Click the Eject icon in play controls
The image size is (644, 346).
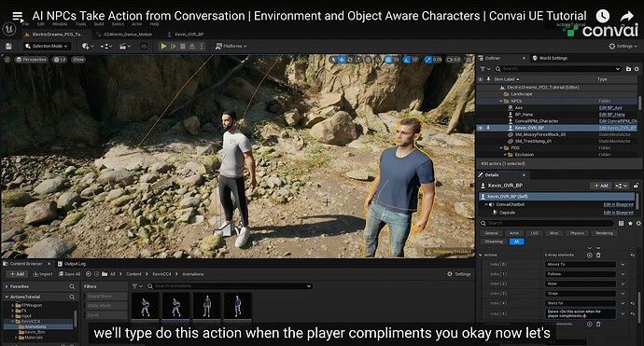pos(192,47)
